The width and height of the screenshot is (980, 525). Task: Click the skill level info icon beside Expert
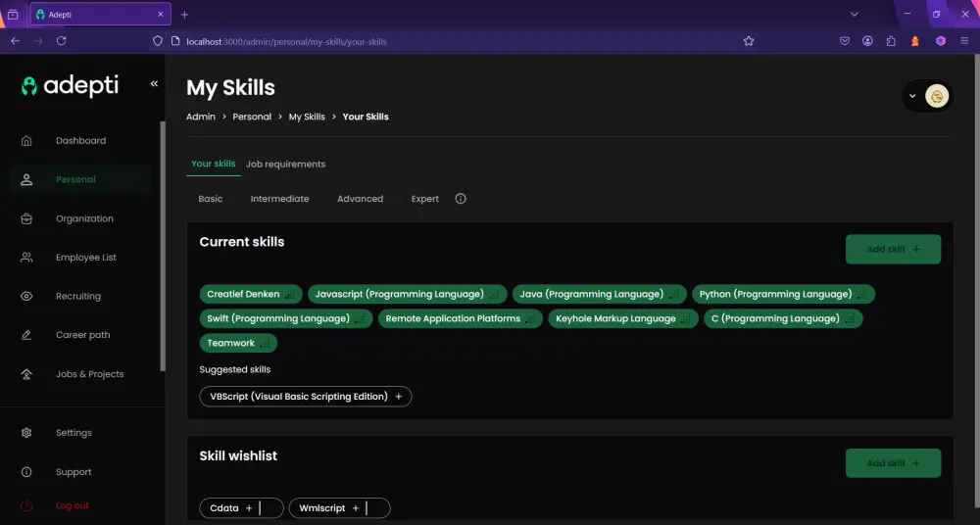pos(461,199)
